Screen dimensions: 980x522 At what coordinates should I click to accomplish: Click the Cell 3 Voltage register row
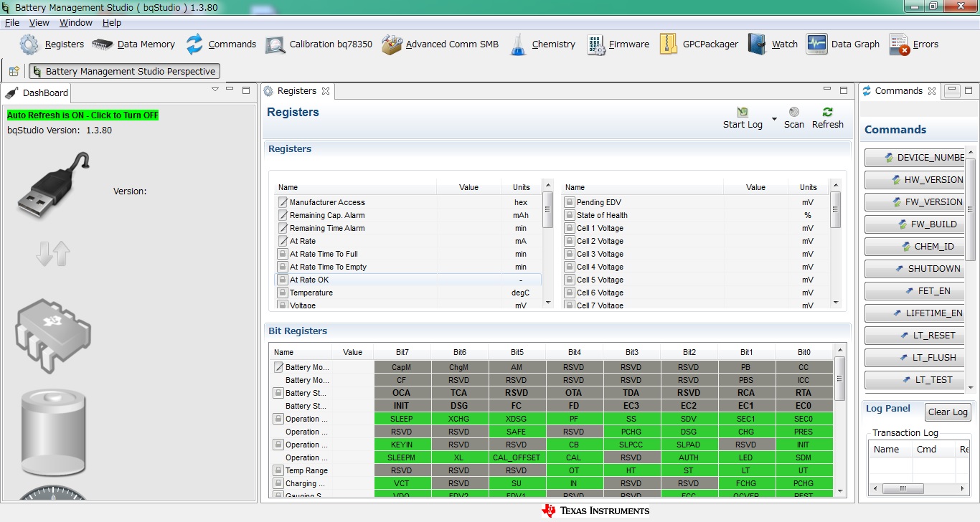pyautogui.click(x=694, y=254)
